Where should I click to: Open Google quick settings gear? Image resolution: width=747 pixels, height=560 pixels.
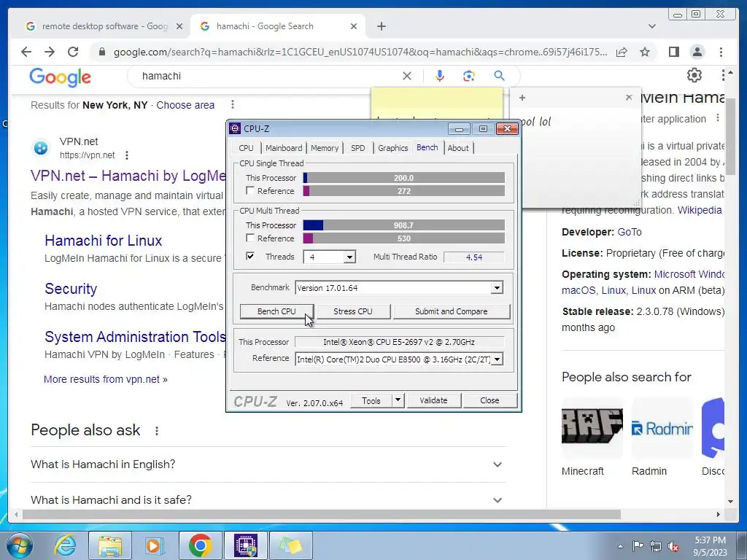pyautogui.click(x=694, y=75)
